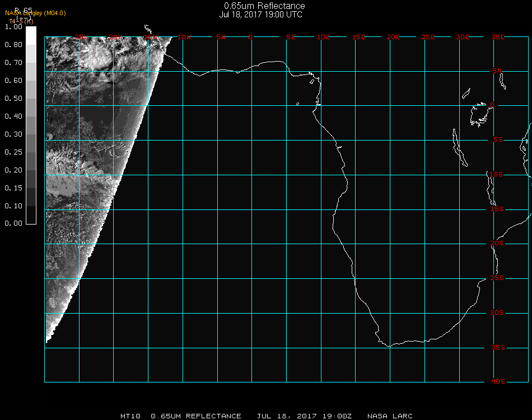Pick the black bottom segment of the reflectance colorbar
532x420 pixels.
(x=31, y=214)
